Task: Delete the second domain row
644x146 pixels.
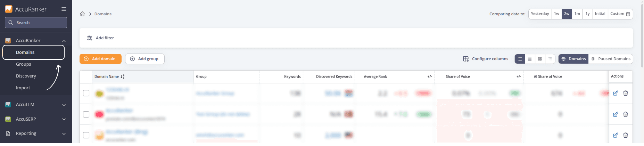Action: [626, 114]
